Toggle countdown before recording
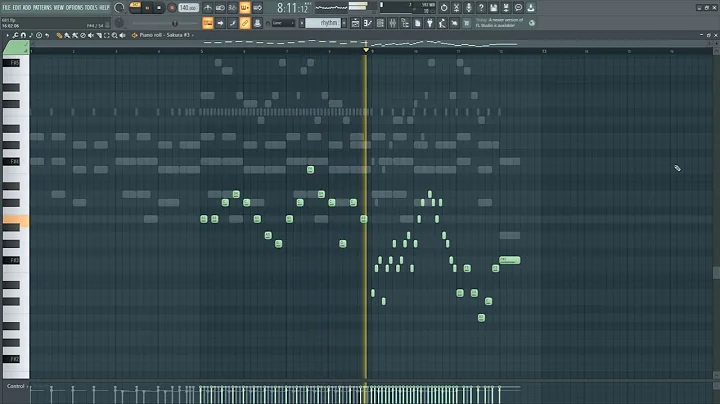 coord(232,8)
